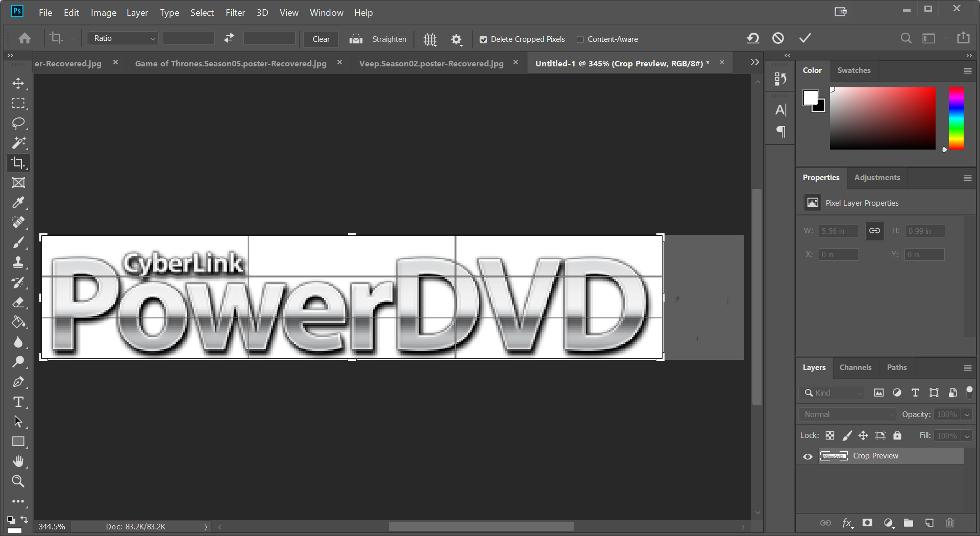Toggle link width and height
Image resolution: width=980 pixels, height=536 pixels.
click(x=874, y=231)
